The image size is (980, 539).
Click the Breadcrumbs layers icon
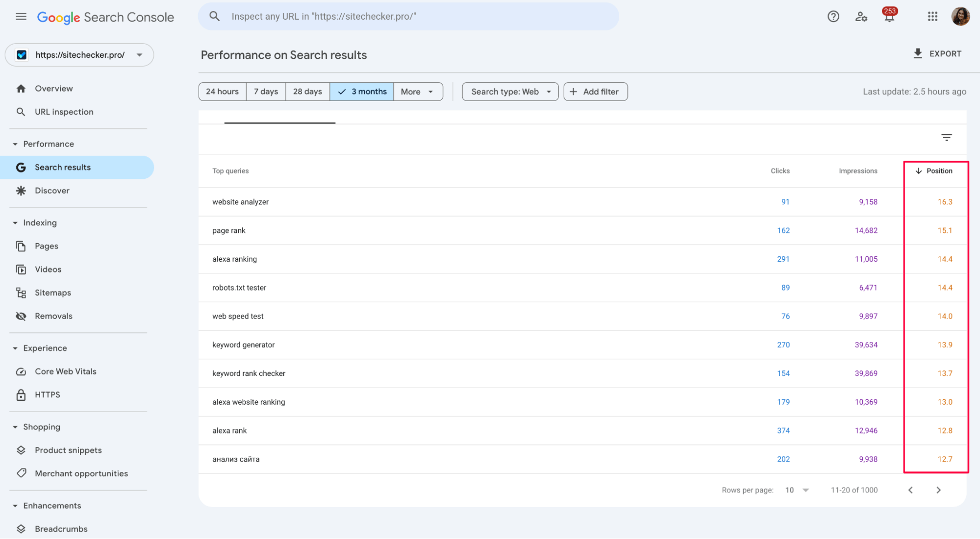[x=21, y=529]
